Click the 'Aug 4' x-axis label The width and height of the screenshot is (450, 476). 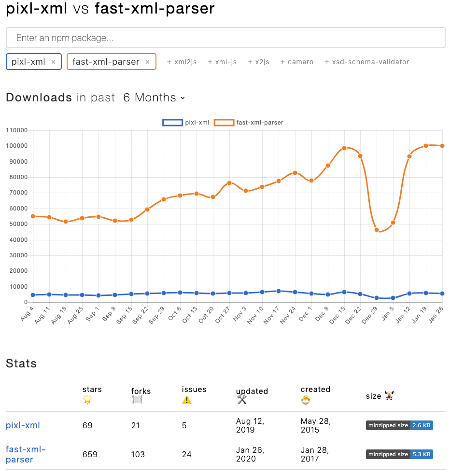[x=27, y=314]
